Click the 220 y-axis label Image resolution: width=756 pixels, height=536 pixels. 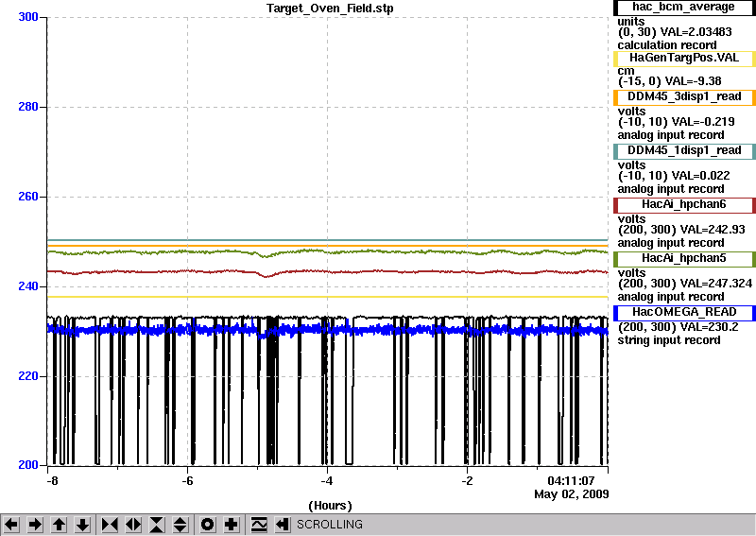[x=28, y=376]
